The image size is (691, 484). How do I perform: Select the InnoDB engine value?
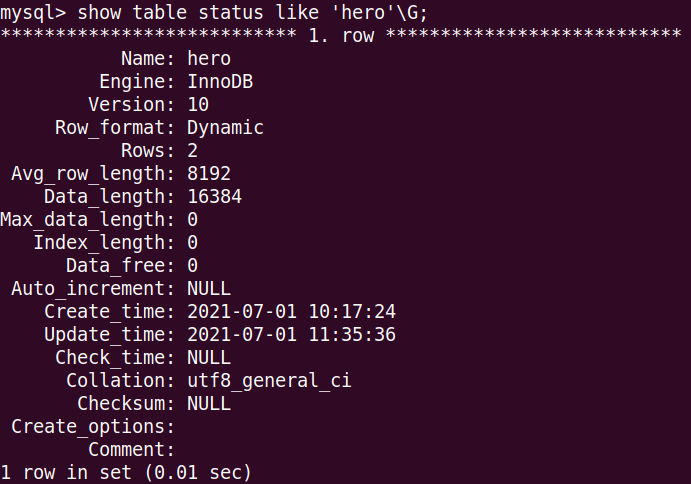[220, 82]
